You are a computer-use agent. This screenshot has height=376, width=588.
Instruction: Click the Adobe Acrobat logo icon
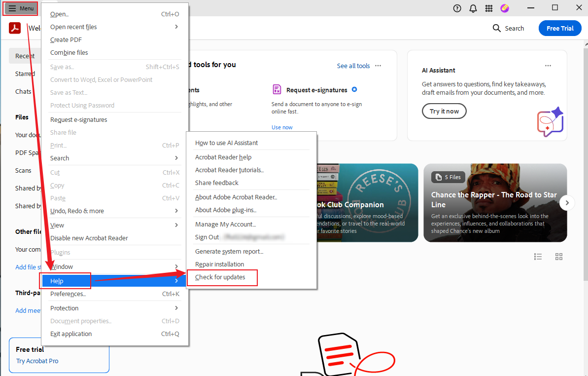tap(15, 28)
